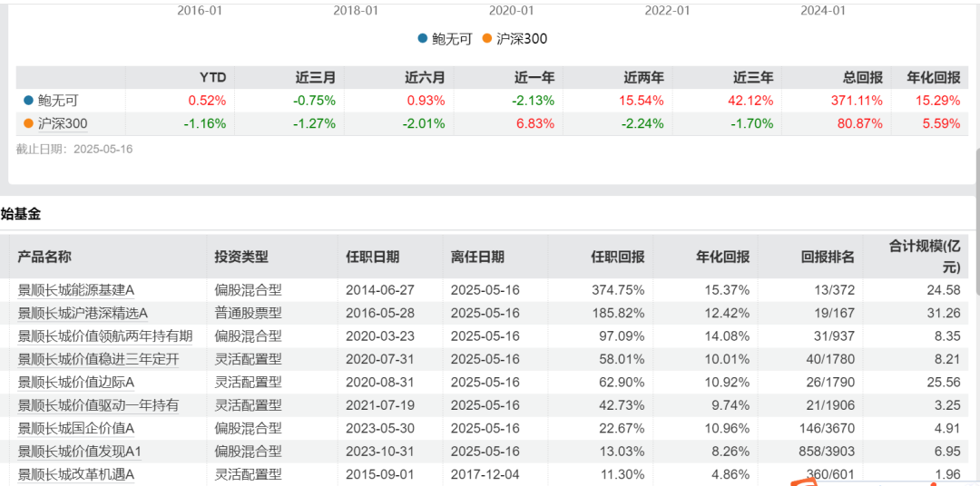Open fund 景顺长城沪港深精选A
The width and height of the screenshot is (980, 486).
point(83,313)
